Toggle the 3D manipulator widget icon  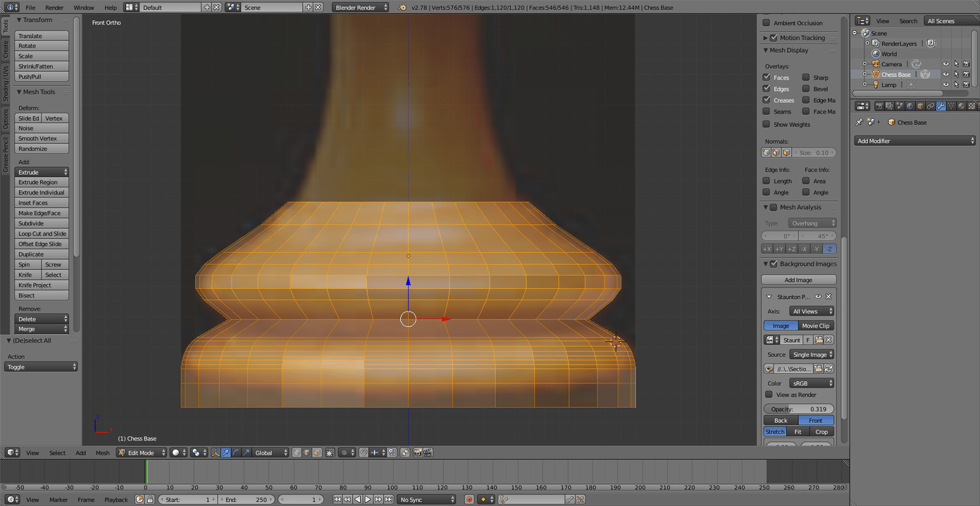(x=216, y=452)
